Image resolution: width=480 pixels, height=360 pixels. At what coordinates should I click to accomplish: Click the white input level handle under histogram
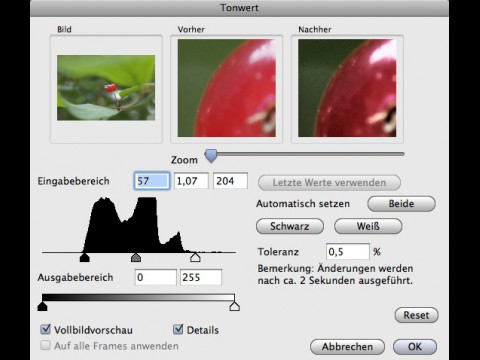[195, 258]
